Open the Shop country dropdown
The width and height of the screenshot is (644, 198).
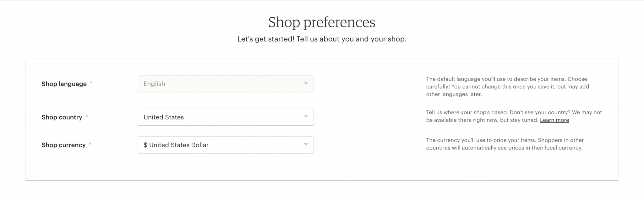(226, 117)
